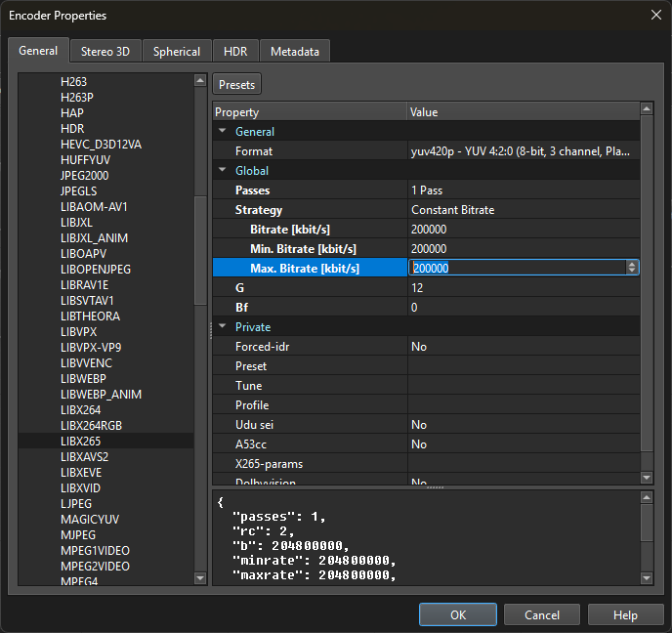Select the Forced-idr value No
Viewport: 672px width, 633px height.
coord(419,347)
